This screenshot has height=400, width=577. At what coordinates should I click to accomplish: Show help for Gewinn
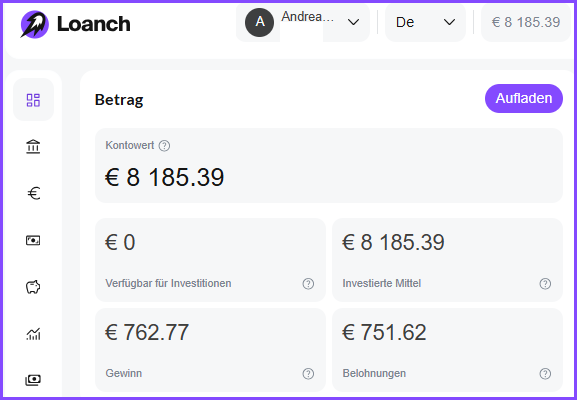click(308, 374)
